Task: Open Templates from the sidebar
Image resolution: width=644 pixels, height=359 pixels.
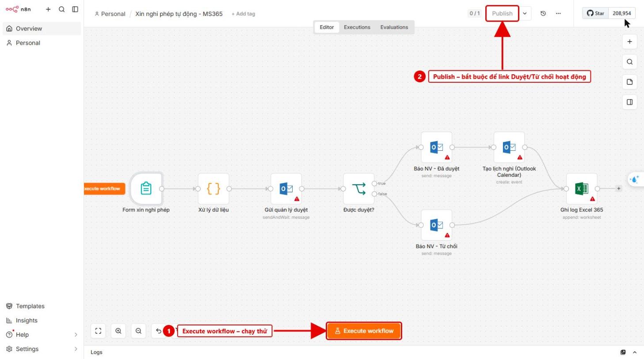Action: tap(42, 306)
